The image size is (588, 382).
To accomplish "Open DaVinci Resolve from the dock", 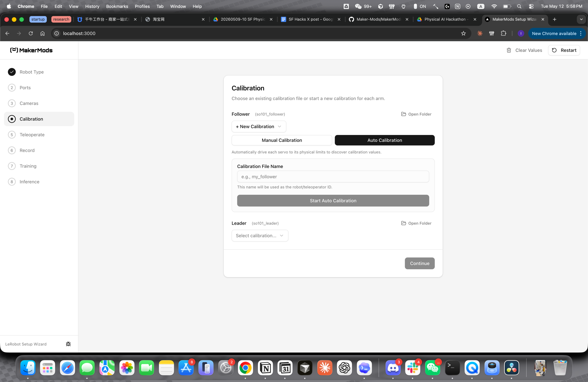I will [x=512, y=368].
